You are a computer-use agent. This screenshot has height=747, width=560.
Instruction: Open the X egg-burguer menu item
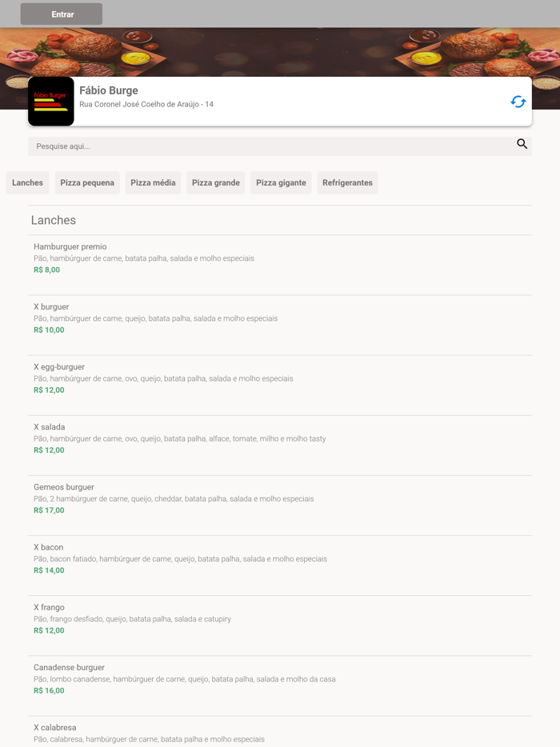280,385
